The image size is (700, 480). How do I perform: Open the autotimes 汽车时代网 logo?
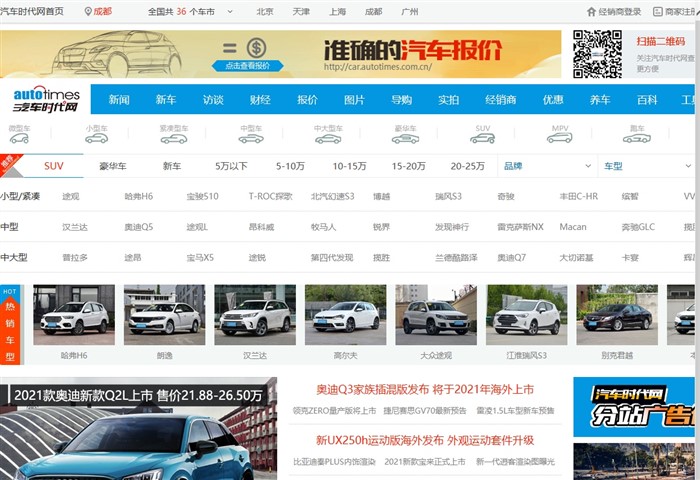coord(46,99)
